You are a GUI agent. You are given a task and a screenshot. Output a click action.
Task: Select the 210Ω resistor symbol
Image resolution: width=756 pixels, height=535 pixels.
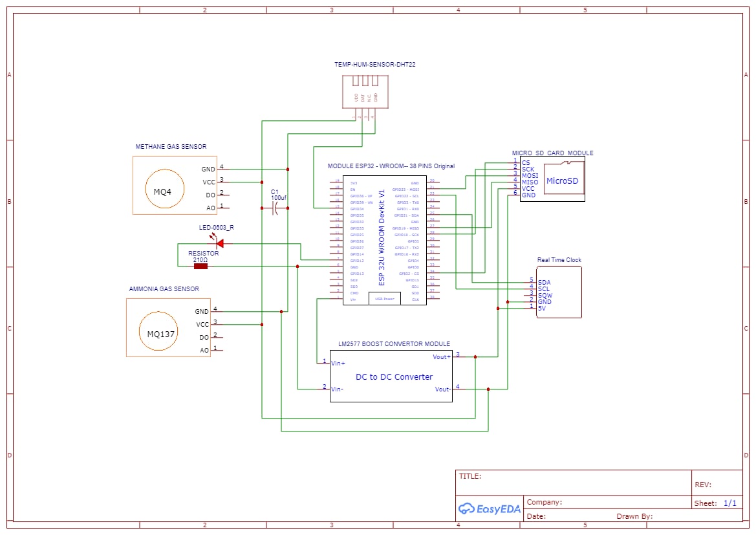click(200, 266)
